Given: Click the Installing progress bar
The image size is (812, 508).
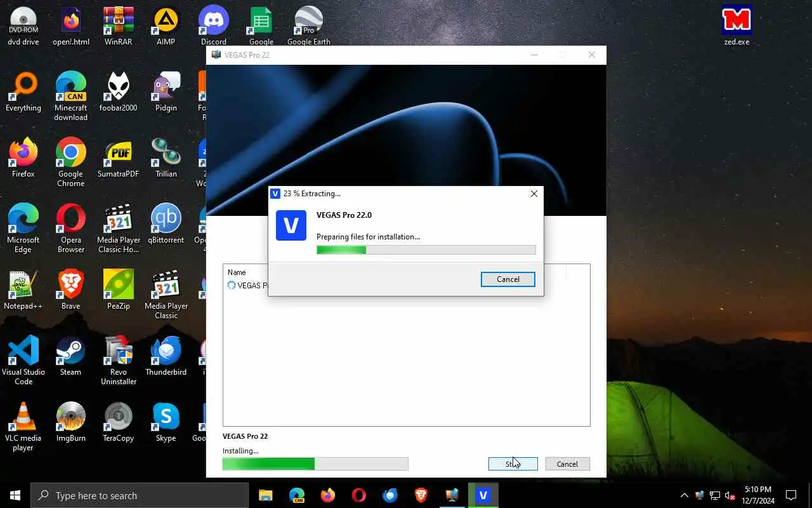Looking at the screenshot, I should (315, 464).
